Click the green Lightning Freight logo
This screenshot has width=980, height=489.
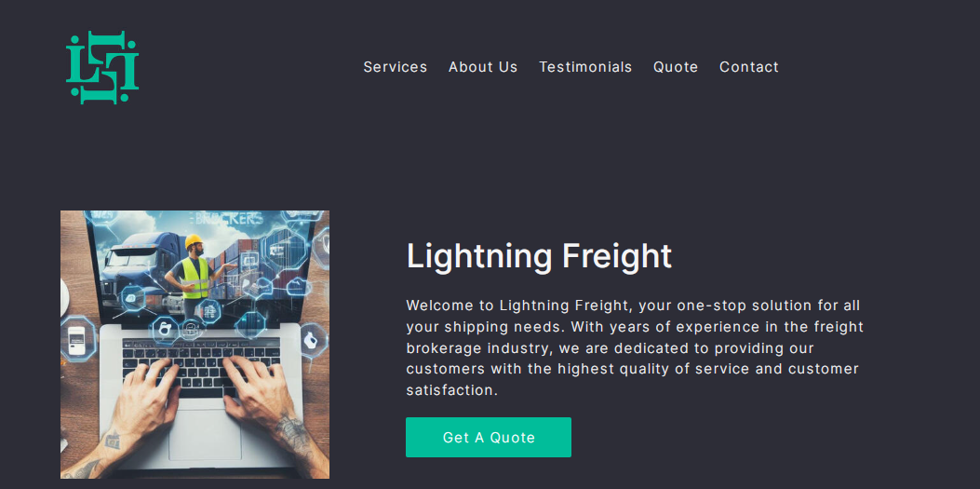click(x=102, y=67)
